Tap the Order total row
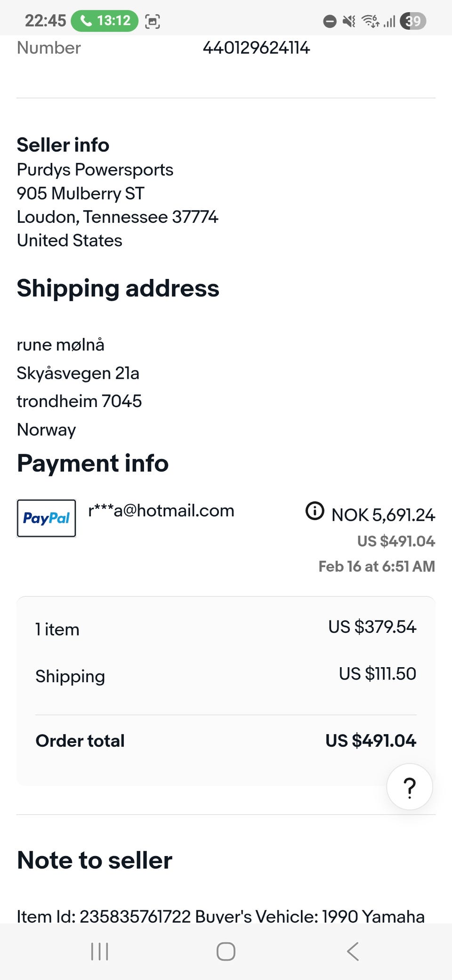The width and height of the screenshot is (452, 980). coord(226,741)
